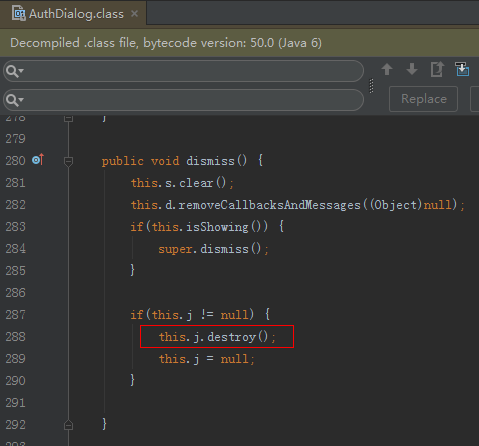The height and width of the screenshot is (446, 479).
Task: Click the 'this.s.clear();' statement
Action: point(182,183)
